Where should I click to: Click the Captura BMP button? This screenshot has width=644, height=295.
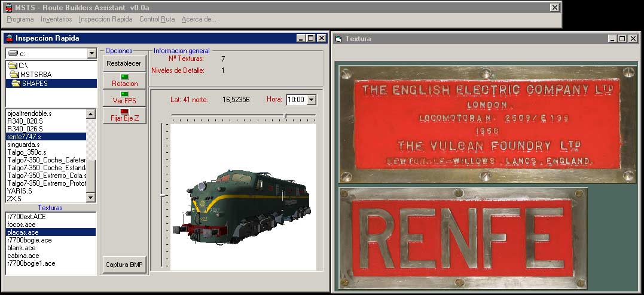point(124,265)
